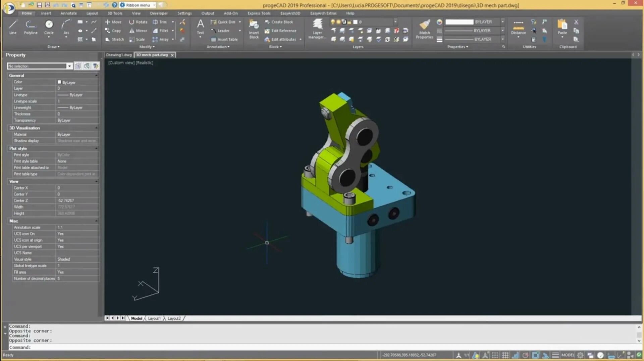Switch to the Layout1 tab
Screen dimensions: 644x361
154,318
